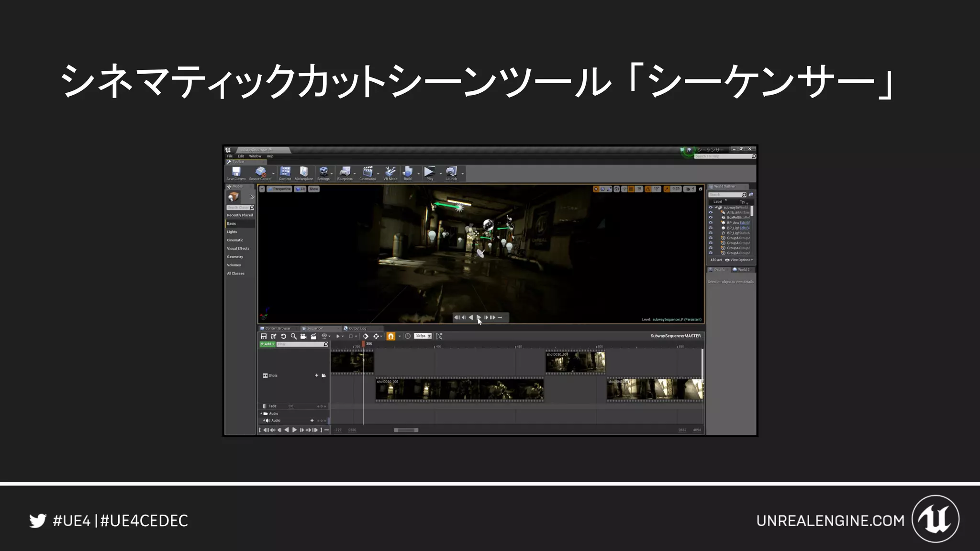This screenshot has width=980, height=551.
Task: Click the Perspective viewport button
Action: click(279, 189)
